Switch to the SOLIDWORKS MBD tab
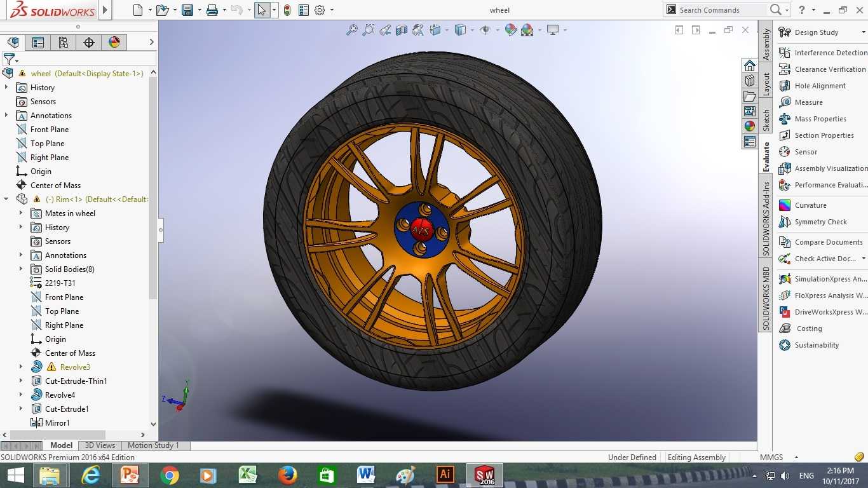868x488 pixels. click(x=766, y=298)
